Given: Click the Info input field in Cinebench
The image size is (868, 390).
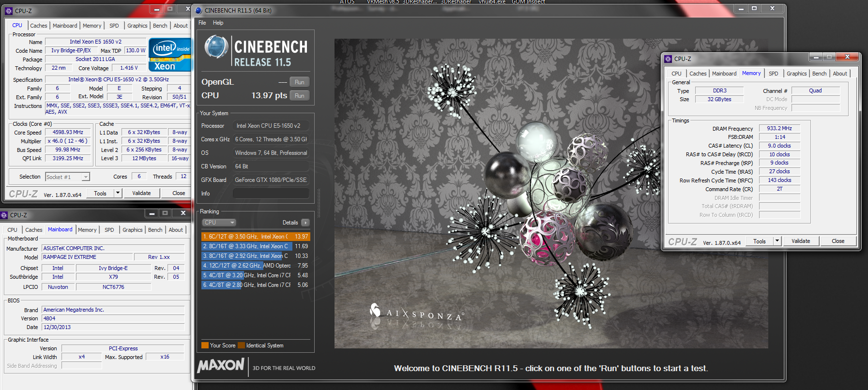Looking at the screenshot, I should point(271,194).
